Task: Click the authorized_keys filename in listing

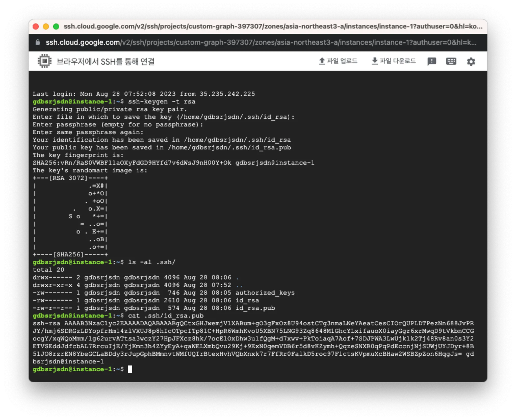Action: coord(265,293)
